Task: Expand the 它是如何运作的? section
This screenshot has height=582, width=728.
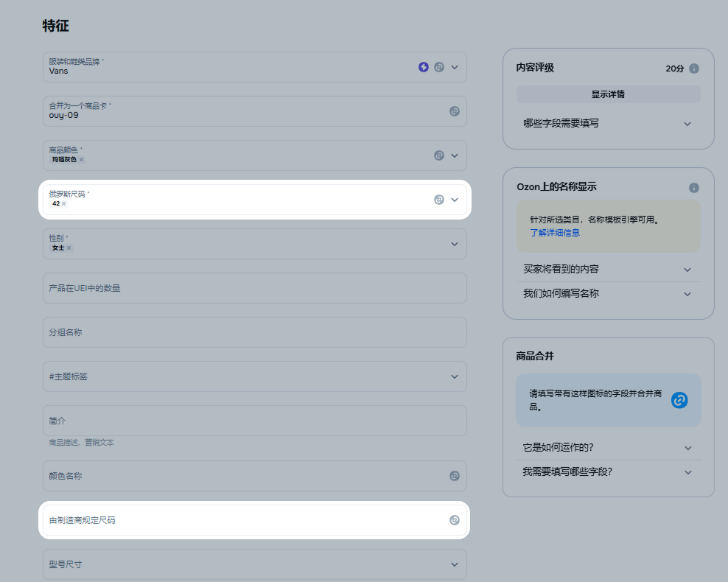Action: coord(688,448)
